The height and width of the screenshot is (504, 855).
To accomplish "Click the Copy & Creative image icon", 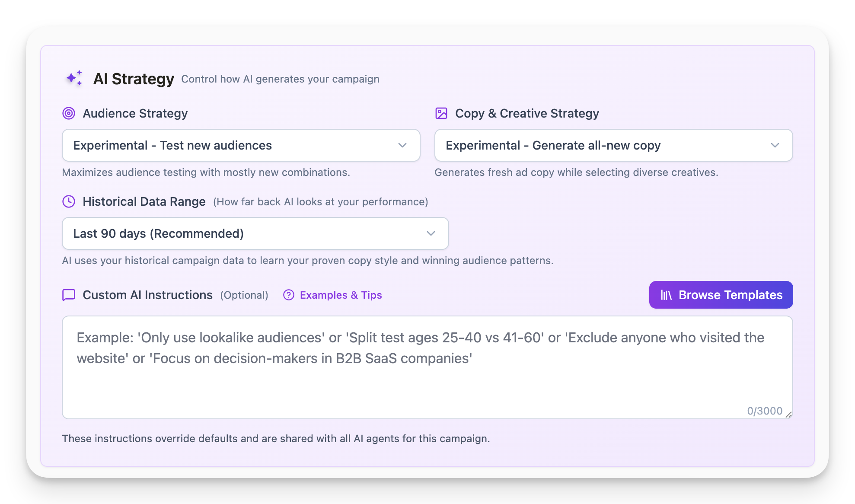I will [441, 113].
